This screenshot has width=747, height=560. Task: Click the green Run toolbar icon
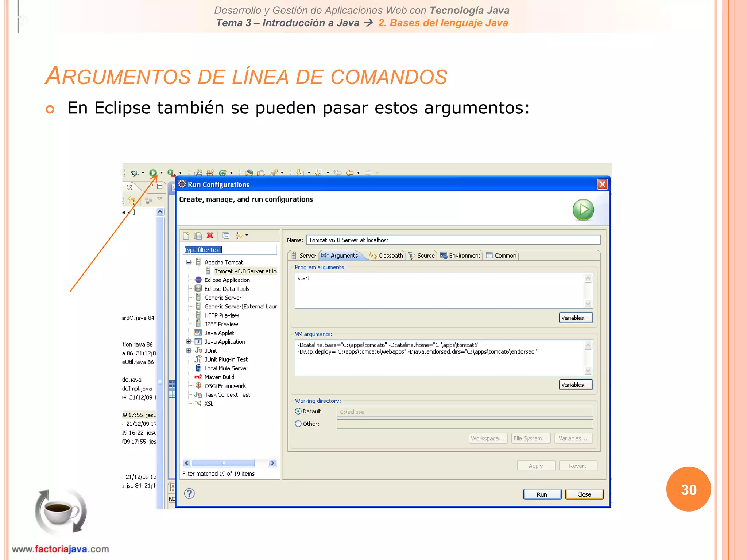click(x=153, y=173)
